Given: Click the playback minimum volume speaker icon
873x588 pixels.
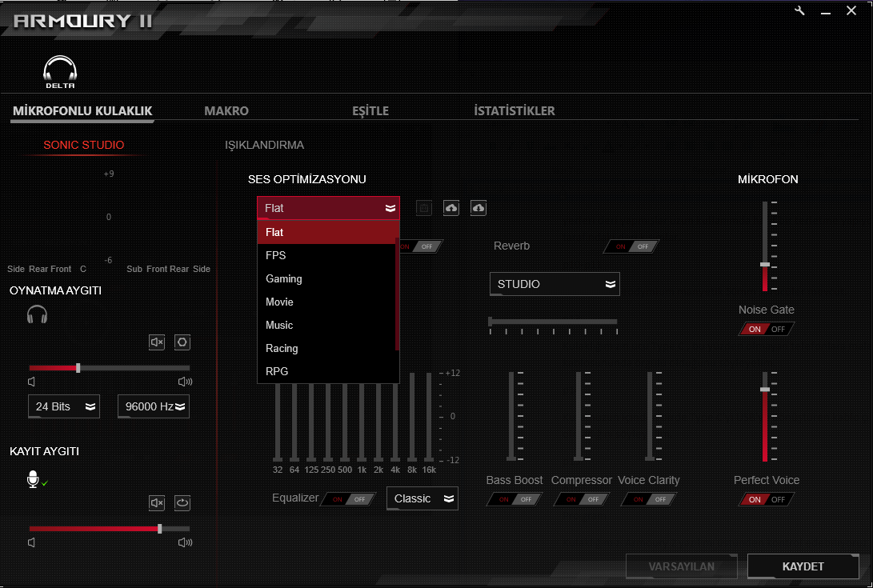Looking at the screenshot, I should tap(32, 382).
